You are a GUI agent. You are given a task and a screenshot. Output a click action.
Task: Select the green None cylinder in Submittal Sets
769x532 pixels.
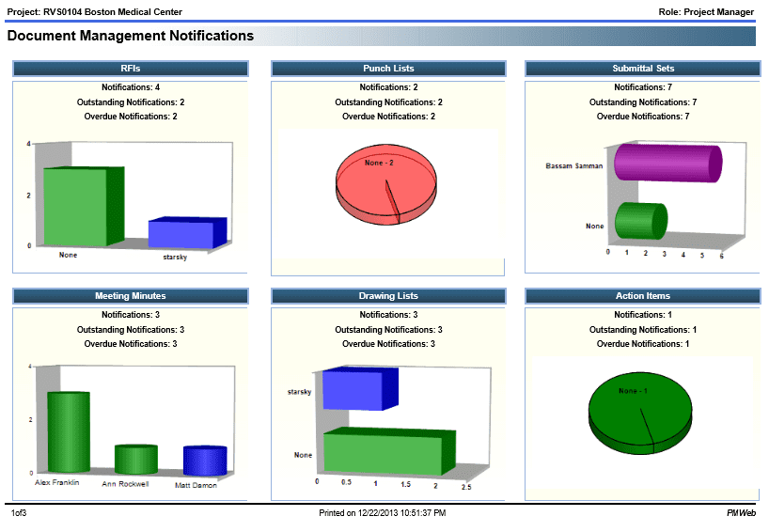click(641, 221)
